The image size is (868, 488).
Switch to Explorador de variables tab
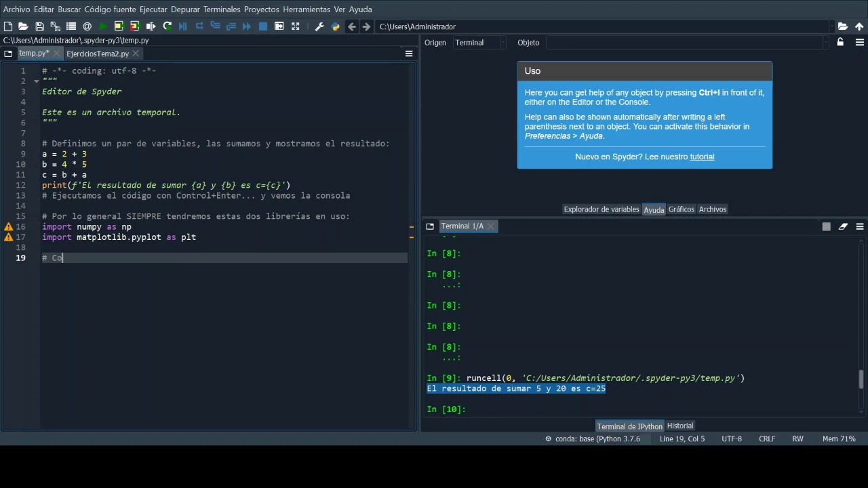point(601,209)
